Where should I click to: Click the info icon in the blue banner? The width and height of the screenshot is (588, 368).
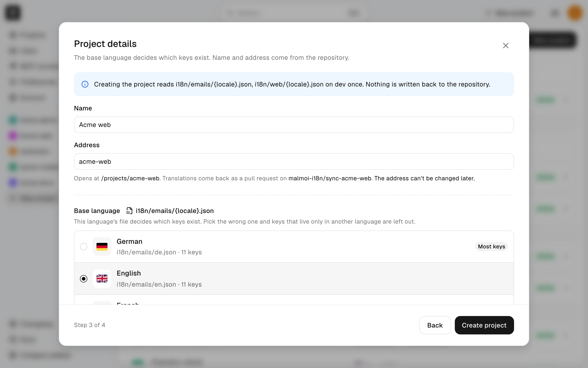(85, 84)
